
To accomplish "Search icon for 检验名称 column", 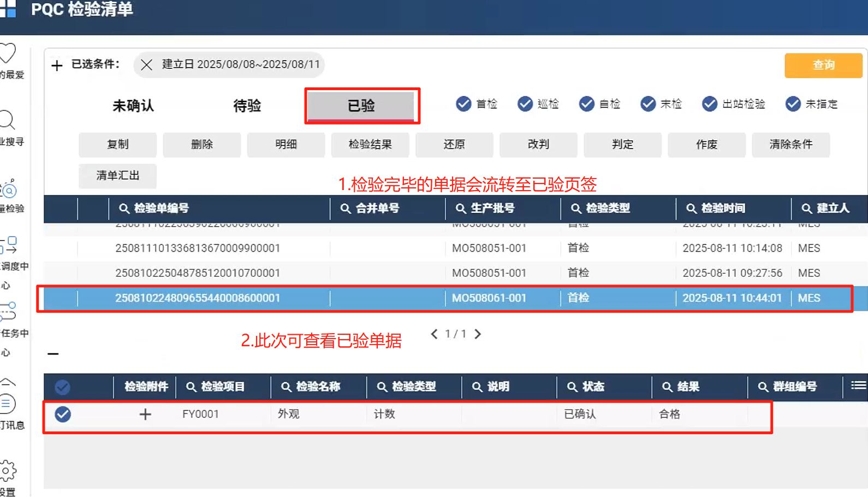I will coord(286,387).
